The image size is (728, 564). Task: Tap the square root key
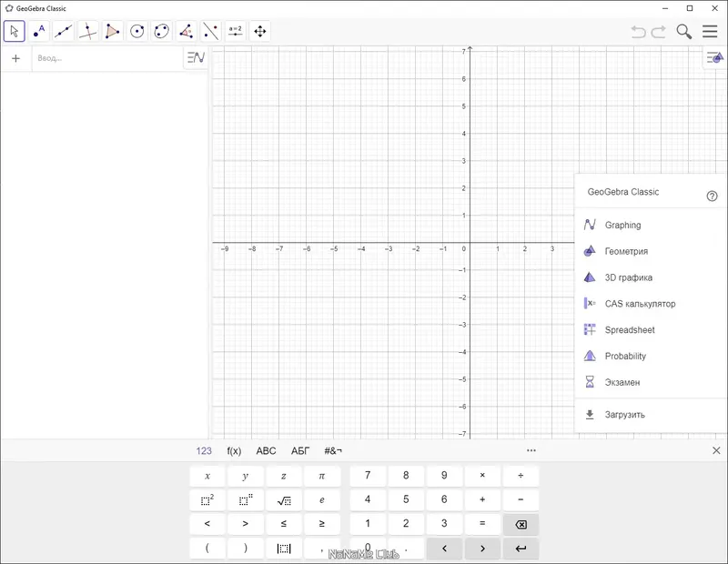(x=284, y=500)
